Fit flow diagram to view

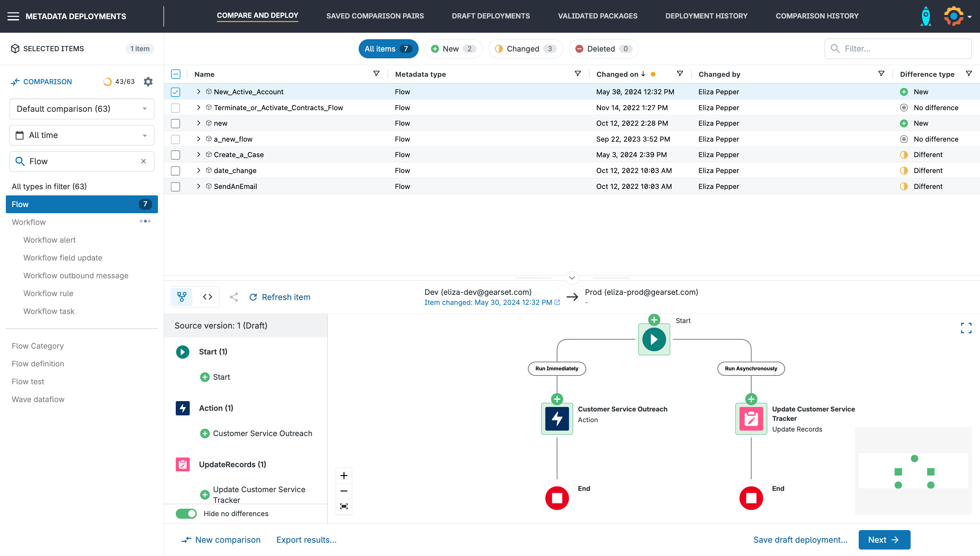pos(343,506)
